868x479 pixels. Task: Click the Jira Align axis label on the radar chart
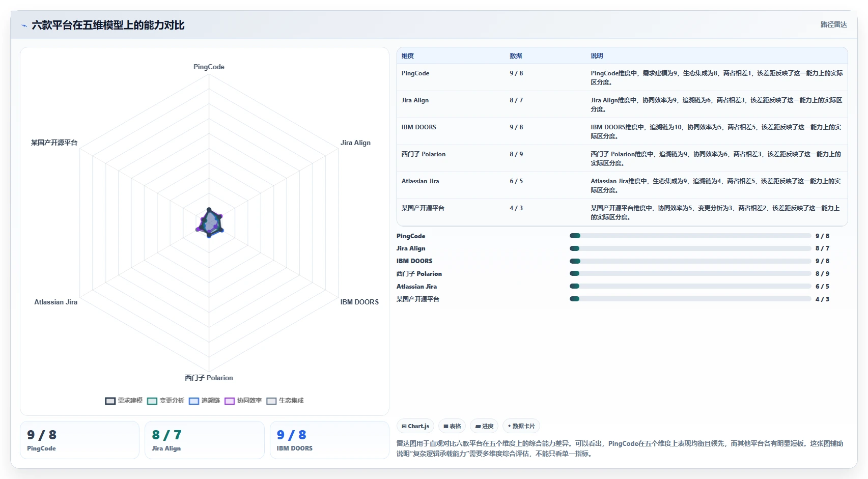(x=355, y=143)
